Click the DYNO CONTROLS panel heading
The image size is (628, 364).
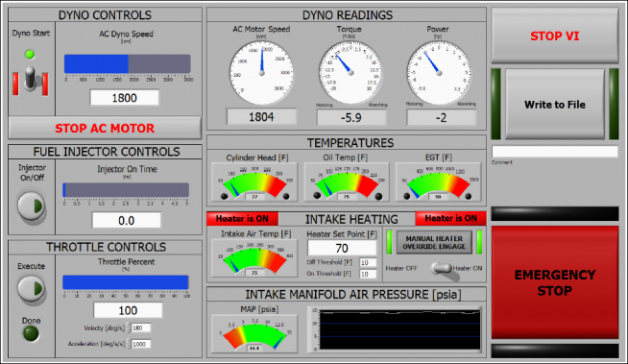tap(105, 14)
